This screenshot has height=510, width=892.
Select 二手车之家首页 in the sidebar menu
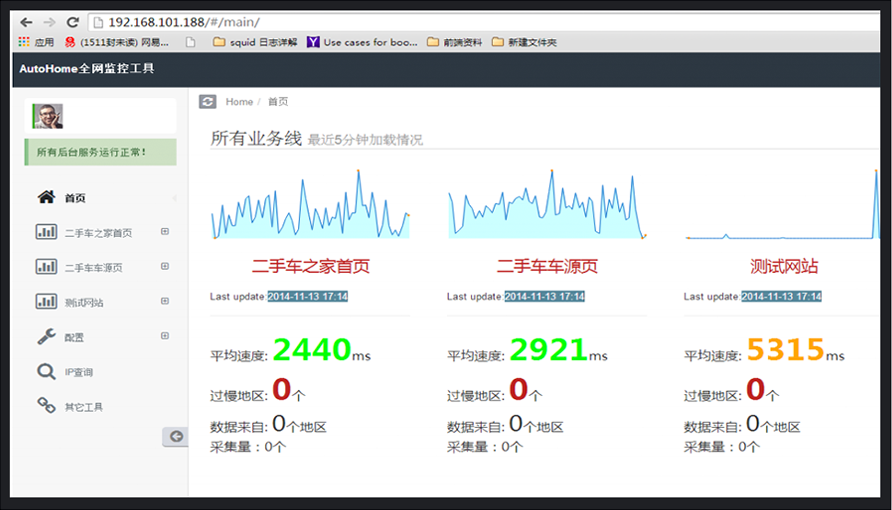click(x=98, y=233)
